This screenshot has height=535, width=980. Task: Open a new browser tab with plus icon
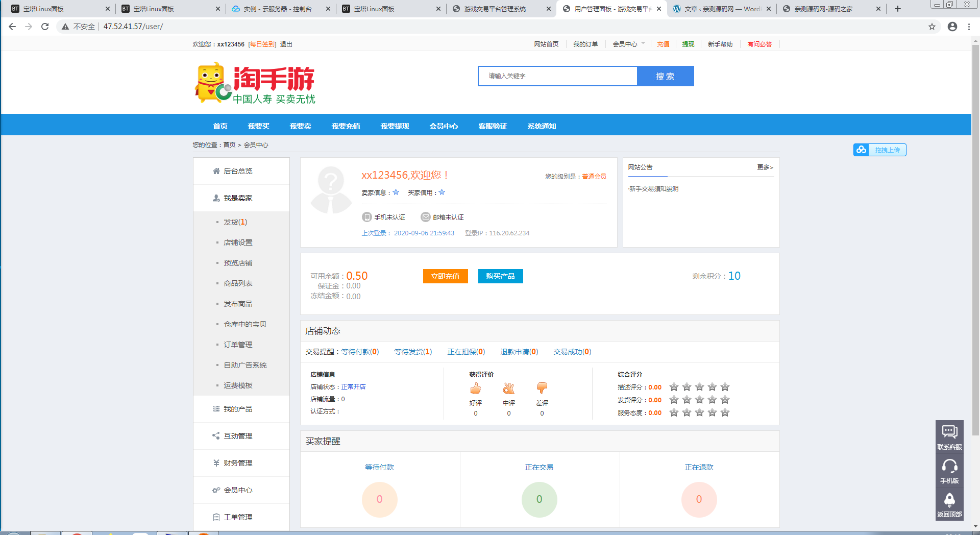click(x=898, y=9)
